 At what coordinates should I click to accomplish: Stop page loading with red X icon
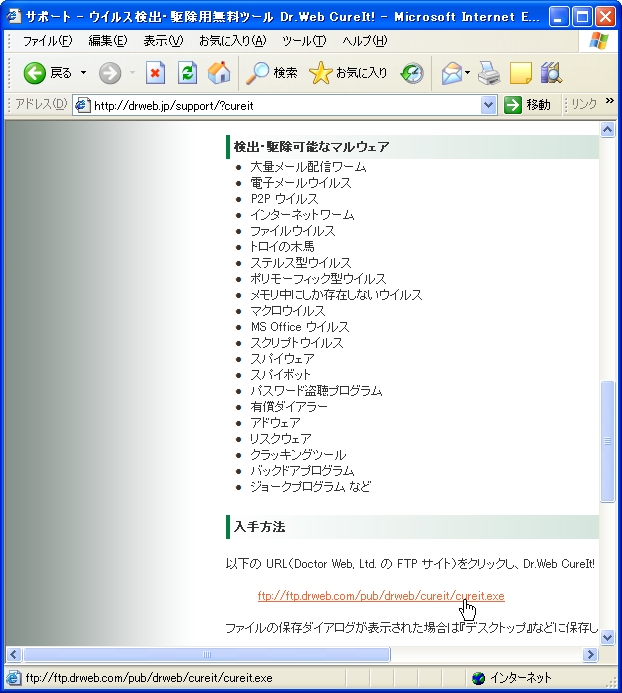(x=155, y=73)
